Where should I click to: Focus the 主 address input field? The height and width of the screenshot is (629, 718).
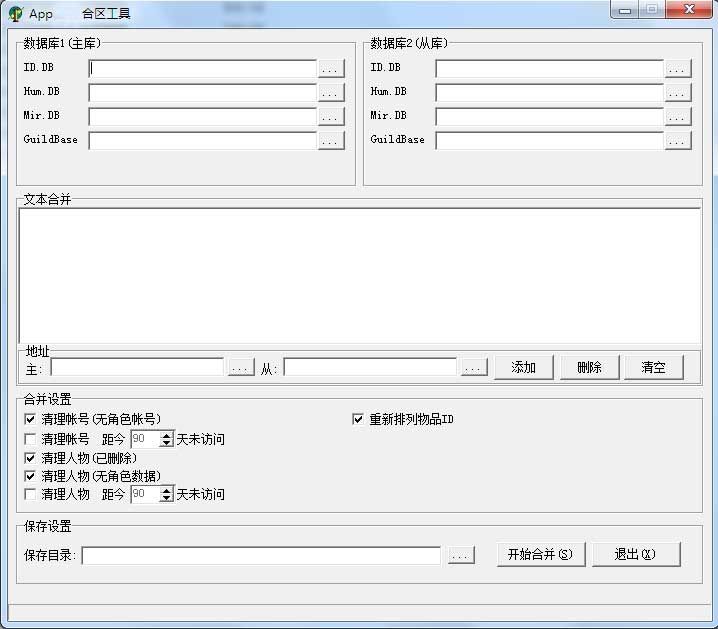137,367
